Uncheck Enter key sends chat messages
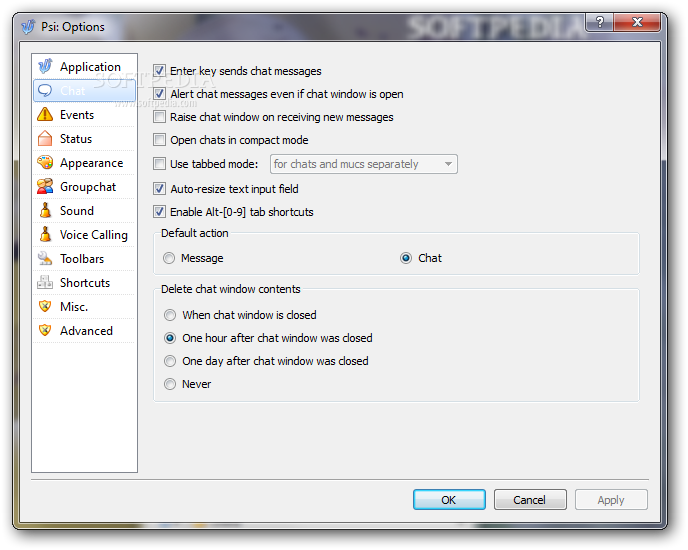Viewport: 688px width, 550px height. pyautogui.click(x=159, y=71)
